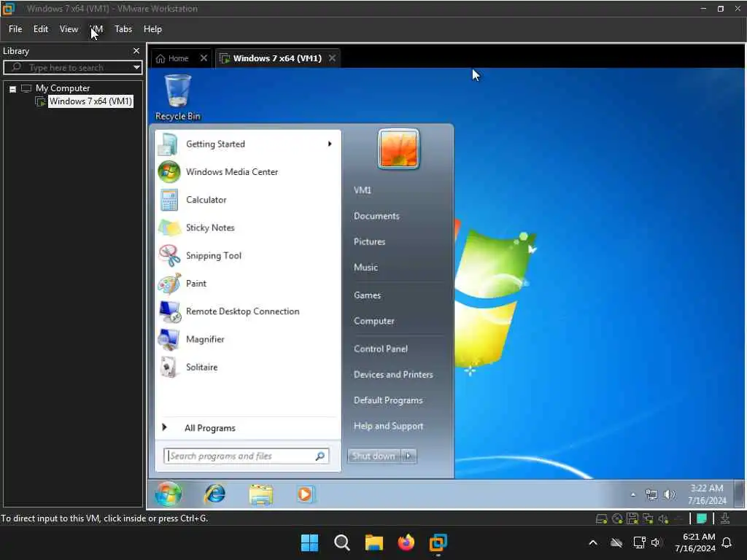Screen dimensions: 747x560
Task: Click the VMware CD/DVD status icon
Action: pyautogui.click(x=617, y=518)
